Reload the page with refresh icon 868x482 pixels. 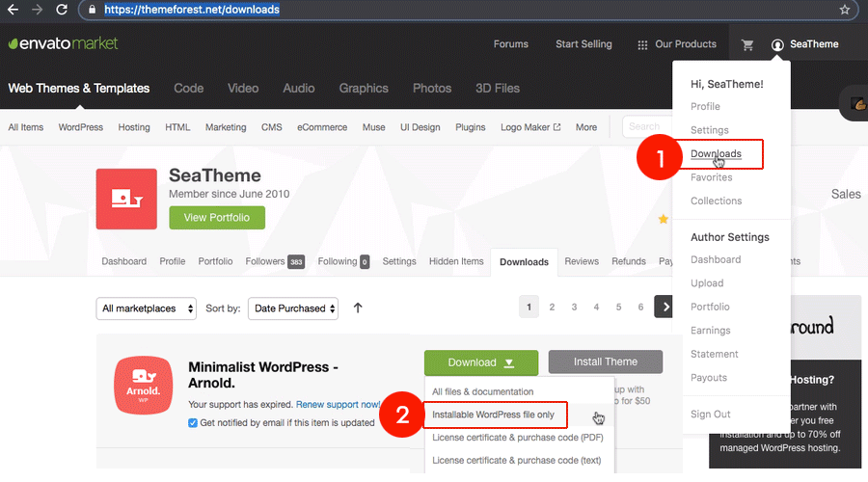coord(62,10)
